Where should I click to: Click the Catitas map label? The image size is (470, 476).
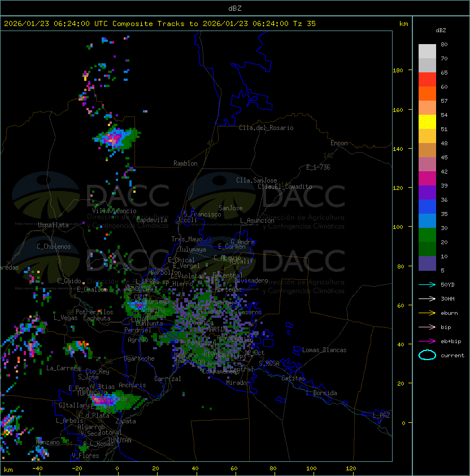point(293,378)
